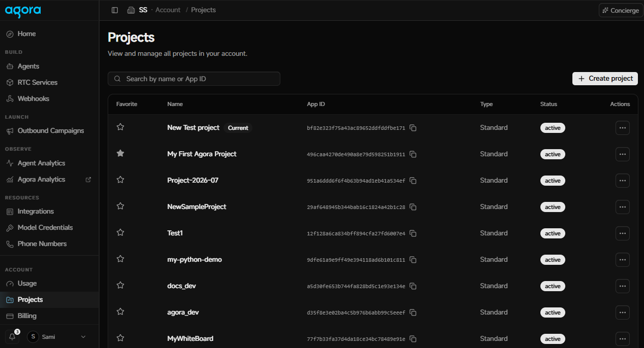644x348 pixels.
Task: Copy App ID of My First Agora Project
Action: [x=413, y=154]
